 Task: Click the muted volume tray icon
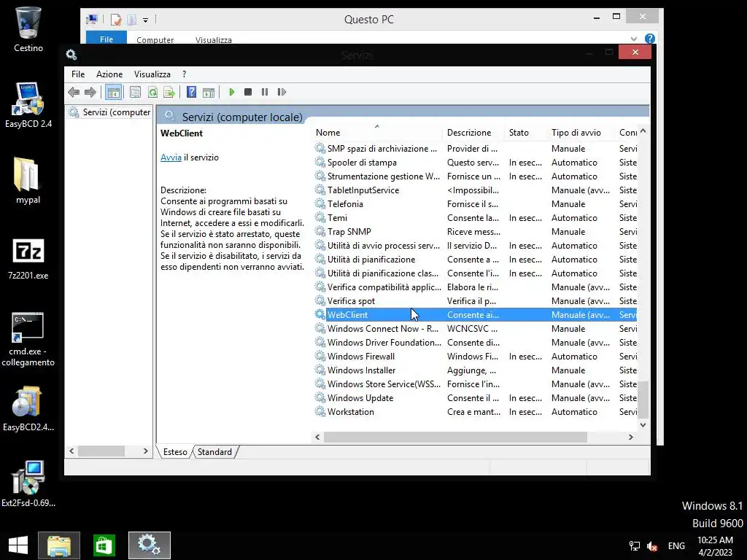[x=652, y=546]
